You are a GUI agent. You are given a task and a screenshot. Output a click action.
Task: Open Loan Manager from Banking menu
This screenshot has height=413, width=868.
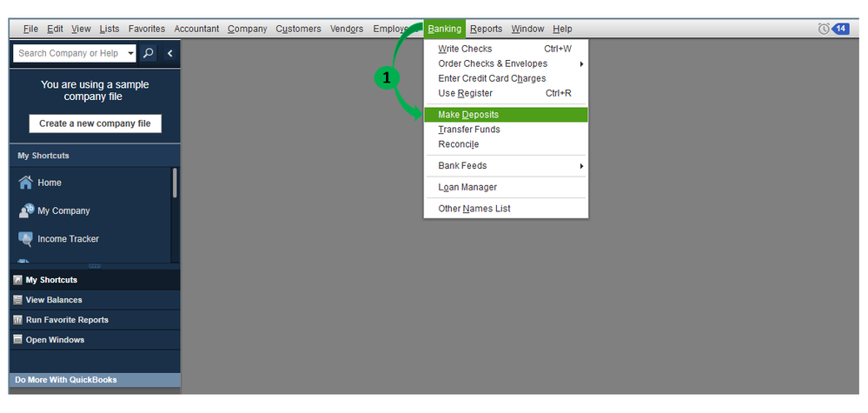click(x=506, y=187)
